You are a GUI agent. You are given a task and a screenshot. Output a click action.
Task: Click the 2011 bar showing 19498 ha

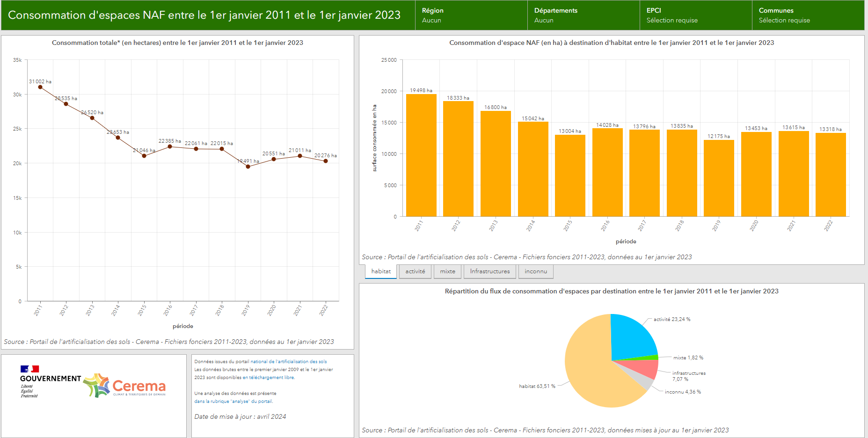click(421, 155)
